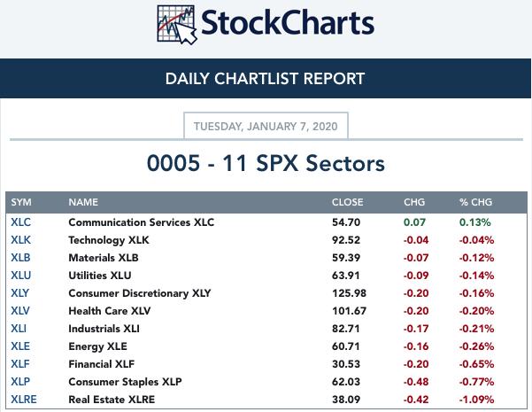The height and width of the screenshot is (412, 532).
Task: Click the XLE symbol link
Action: [x=19, y=346]
